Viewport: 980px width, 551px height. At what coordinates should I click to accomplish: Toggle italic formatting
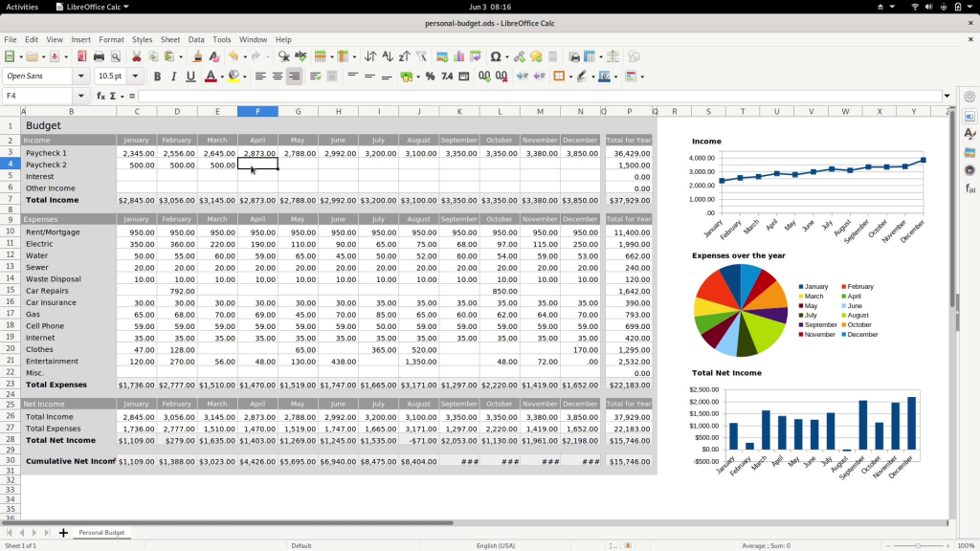[x=173, y=76]
